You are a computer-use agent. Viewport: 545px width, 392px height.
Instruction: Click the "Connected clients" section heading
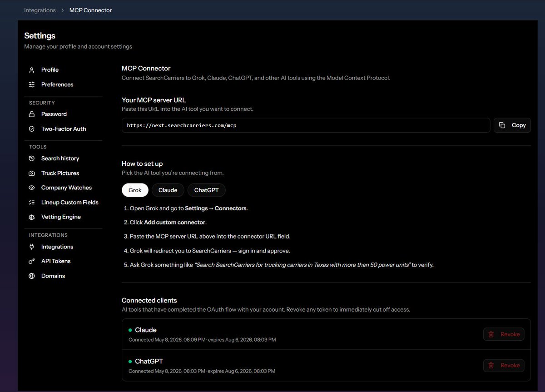149,300
